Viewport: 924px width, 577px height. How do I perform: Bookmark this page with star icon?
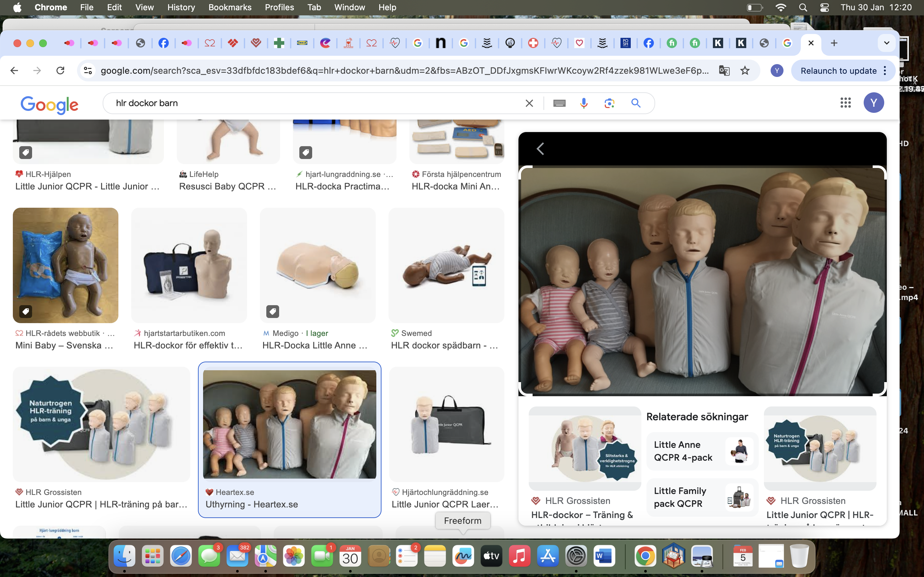pos(745,71)
